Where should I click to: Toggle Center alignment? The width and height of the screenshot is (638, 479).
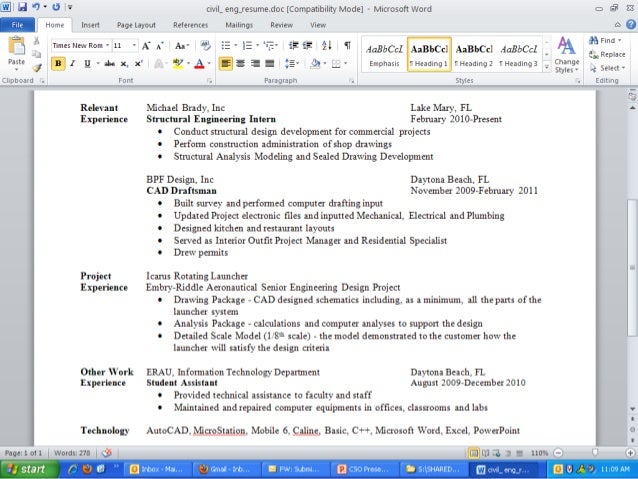tap(240, 63)
